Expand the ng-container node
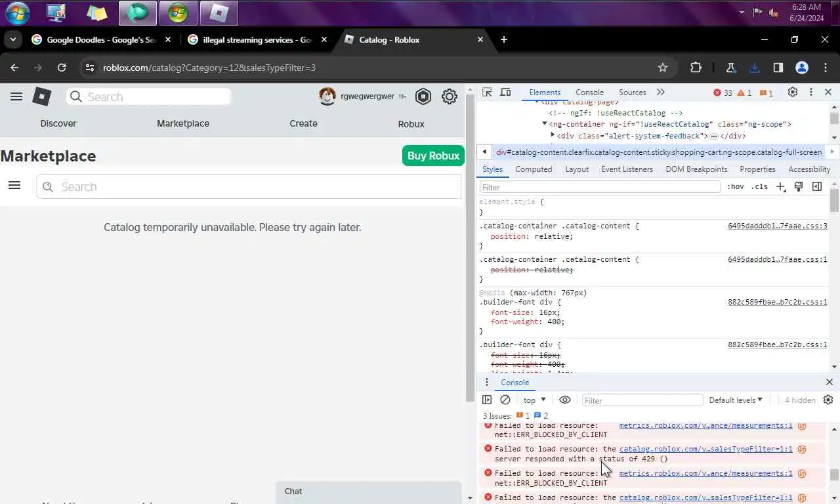 545,124
